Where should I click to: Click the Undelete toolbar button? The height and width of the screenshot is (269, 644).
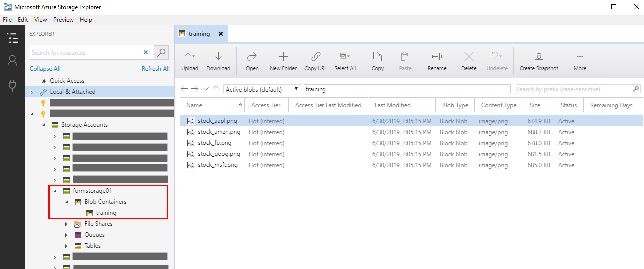coord(497,62)
